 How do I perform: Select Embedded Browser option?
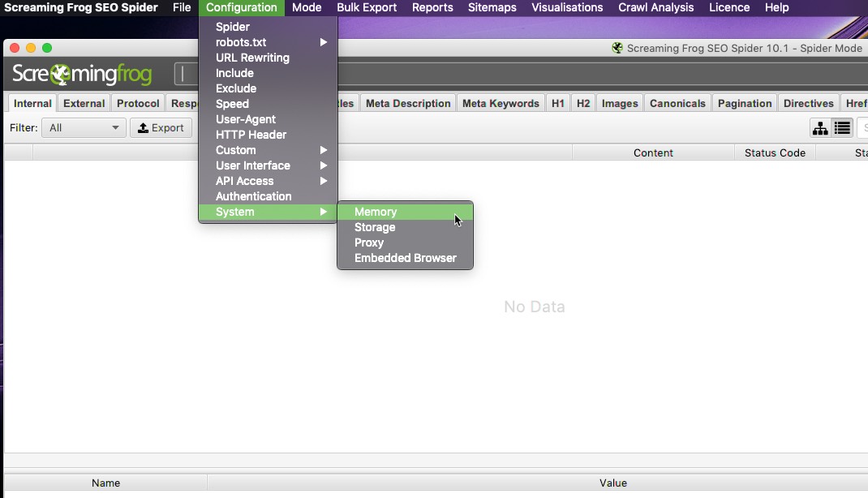coord(405,258)
